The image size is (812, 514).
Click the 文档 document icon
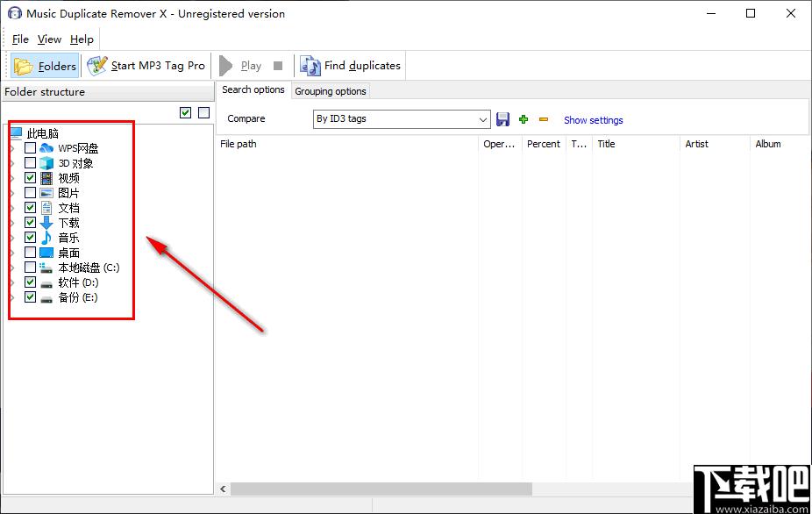click(x=46, y=208)
